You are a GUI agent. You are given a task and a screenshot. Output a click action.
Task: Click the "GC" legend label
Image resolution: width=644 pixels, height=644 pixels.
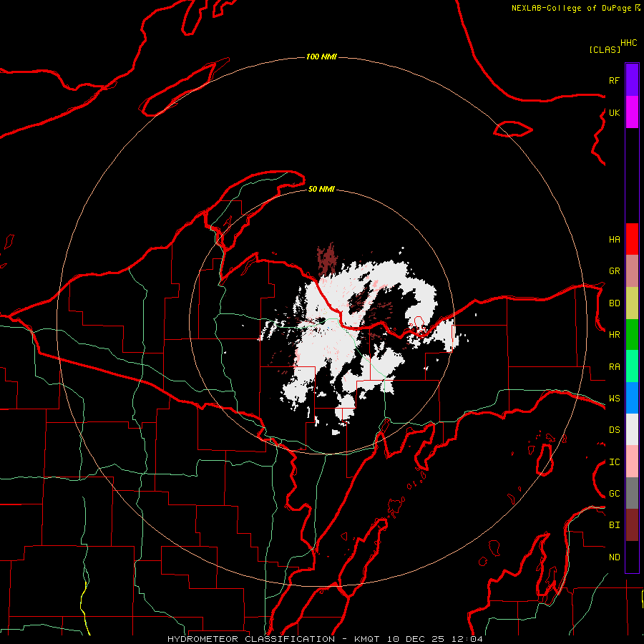coord(614,494)
